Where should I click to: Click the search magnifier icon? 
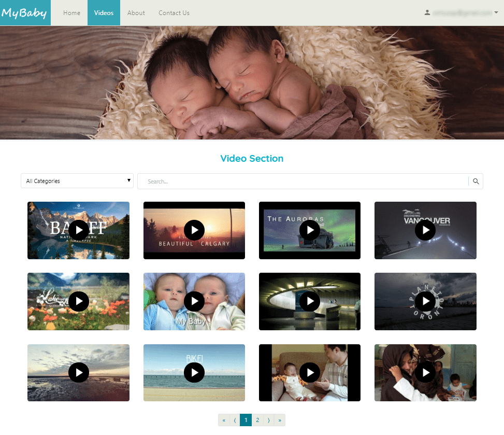coord(476,181)
